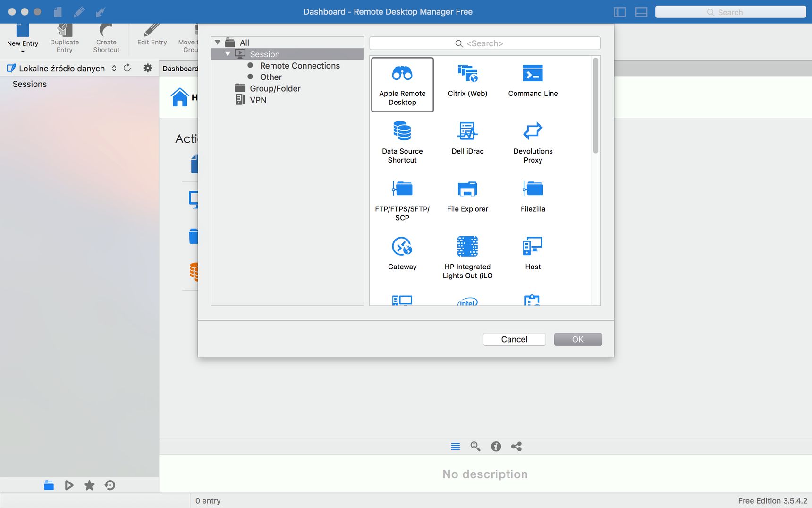The image size is (812, 508).
Task: Choose the Dell iDrac entry type
Action: [467, 138]
